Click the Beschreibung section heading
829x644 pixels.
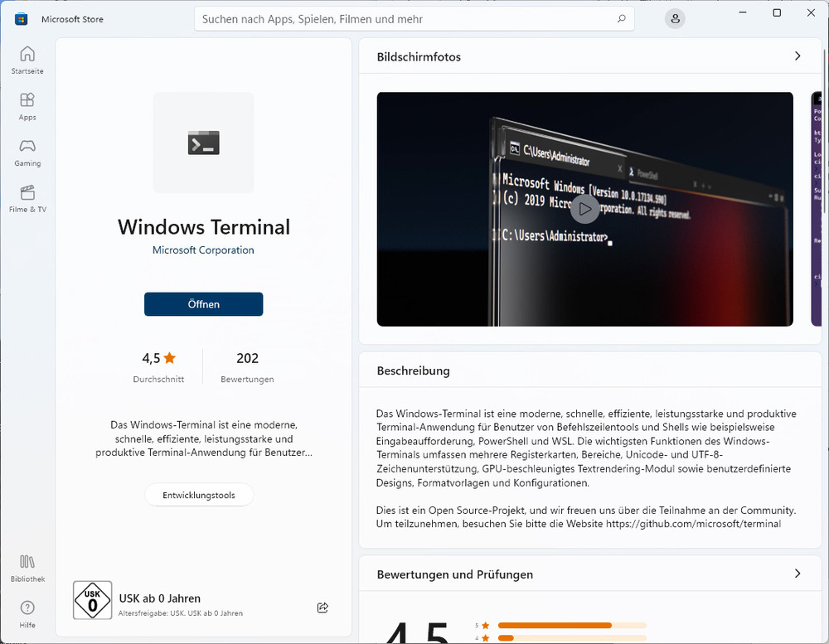[414, 370]
